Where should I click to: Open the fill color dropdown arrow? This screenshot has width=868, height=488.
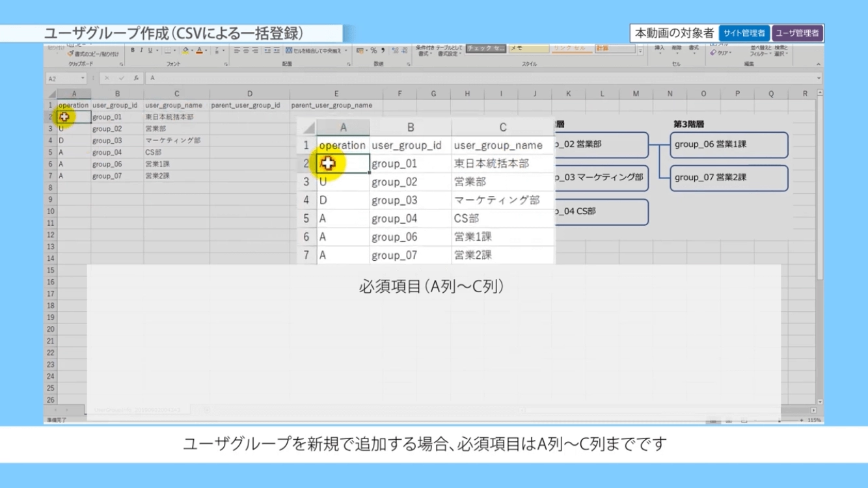point(193,50)
